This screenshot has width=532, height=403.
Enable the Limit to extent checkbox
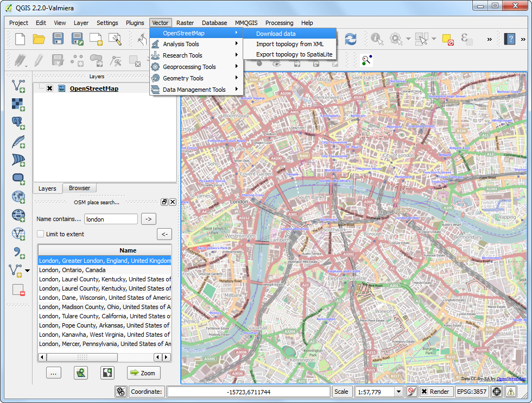41,234
